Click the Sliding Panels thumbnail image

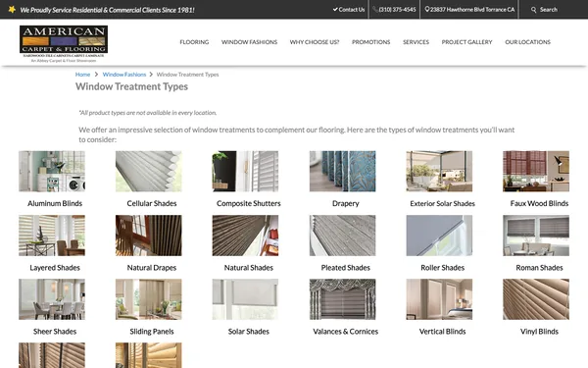[x=149, y=299]
